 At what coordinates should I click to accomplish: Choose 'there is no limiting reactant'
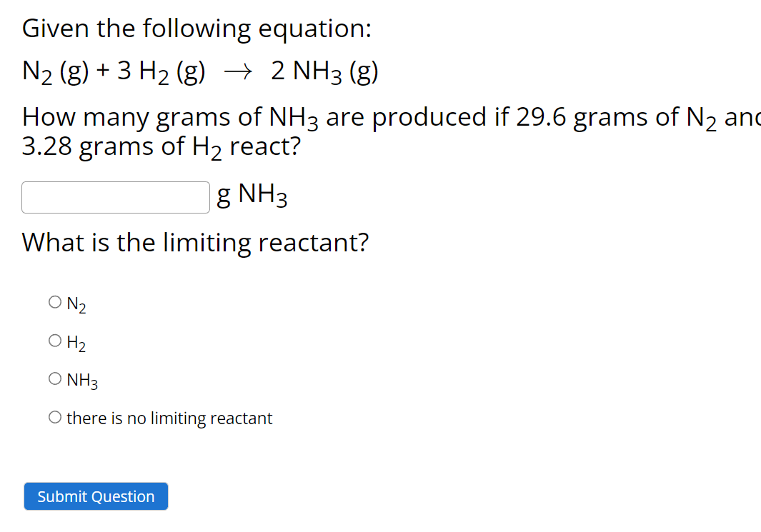coord(55,416)
